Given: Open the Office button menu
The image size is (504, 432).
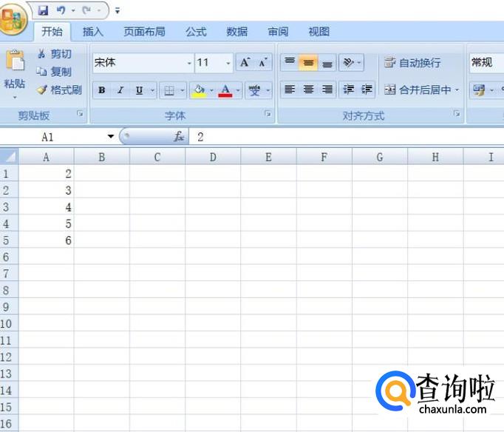Looking at the screenshot, I should 13,18.
